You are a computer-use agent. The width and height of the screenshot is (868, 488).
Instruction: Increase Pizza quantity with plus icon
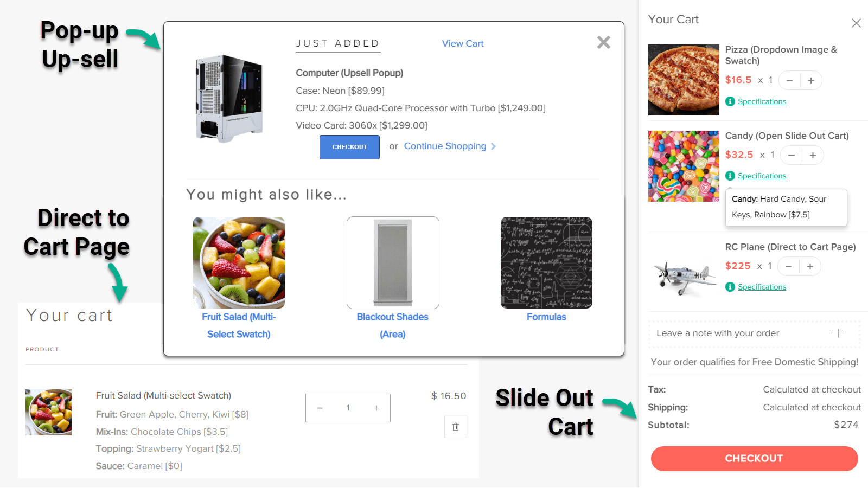[811, 81]
